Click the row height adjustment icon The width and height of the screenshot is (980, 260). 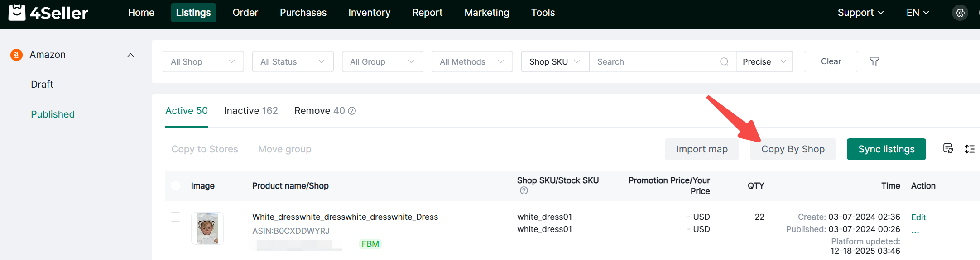(970, 149)
